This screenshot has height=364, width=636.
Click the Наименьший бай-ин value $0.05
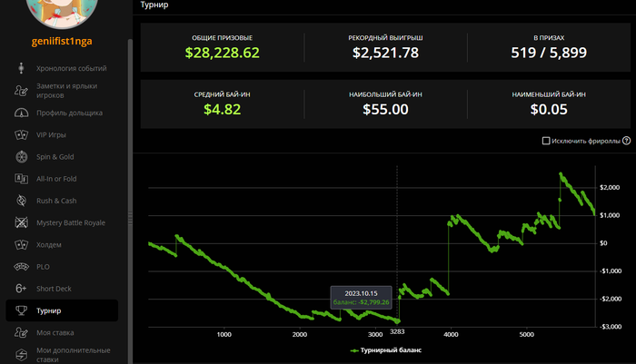click(549, 110)
